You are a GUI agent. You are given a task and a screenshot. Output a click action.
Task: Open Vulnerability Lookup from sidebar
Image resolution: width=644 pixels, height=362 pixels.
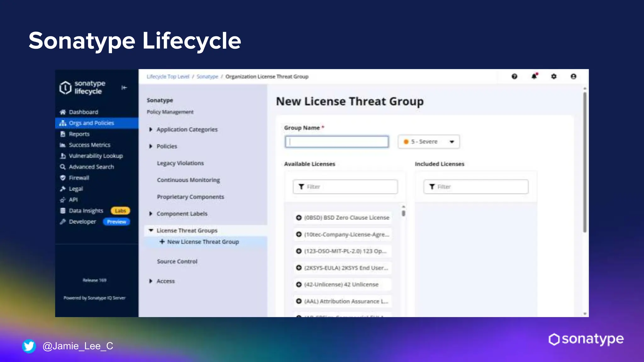pyautogui.click(x=96, y=156)
